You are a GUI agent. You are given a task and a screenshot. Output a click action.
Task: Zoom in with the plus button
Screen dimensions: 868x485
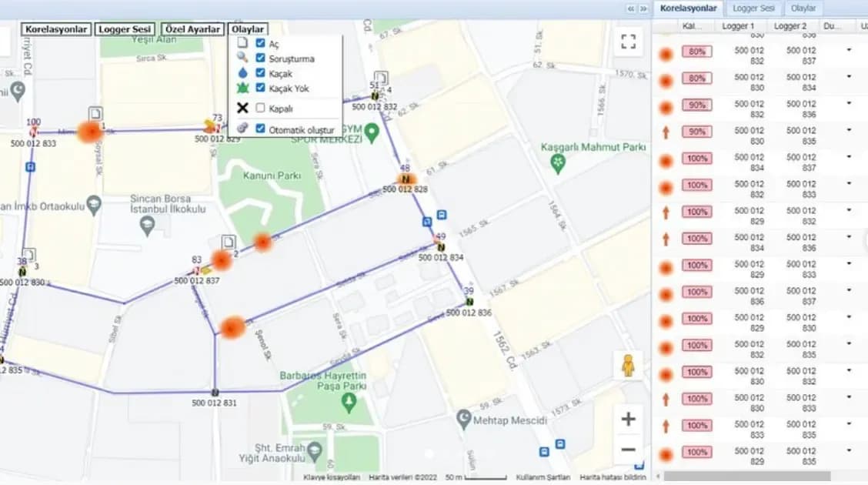[628, 419]
